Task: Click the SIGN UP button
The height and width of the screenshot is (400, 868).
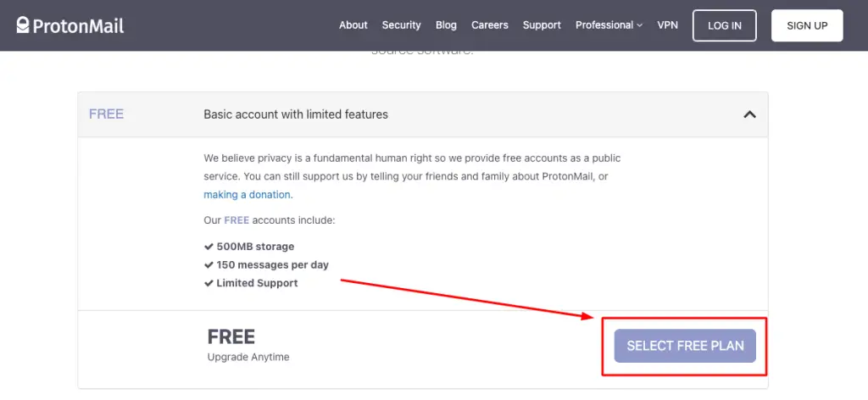Action: [x=807, y=25]
